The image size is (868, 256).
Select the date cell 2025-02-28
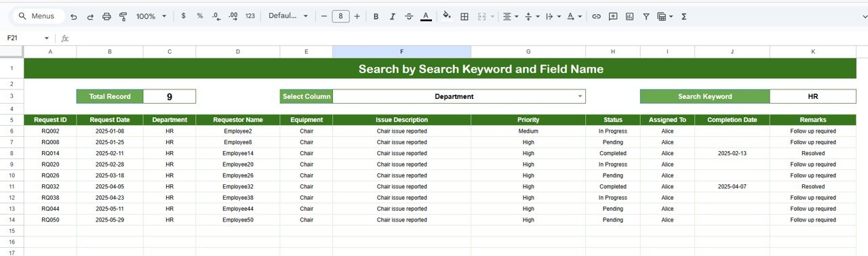pos(110,165)
